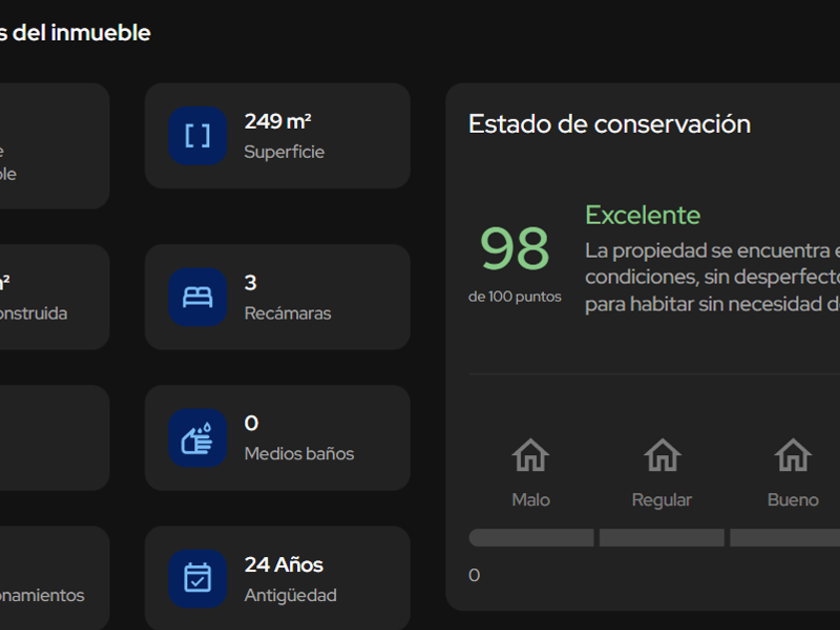
Task: Open the Superficie card
Action: (278, 136)
